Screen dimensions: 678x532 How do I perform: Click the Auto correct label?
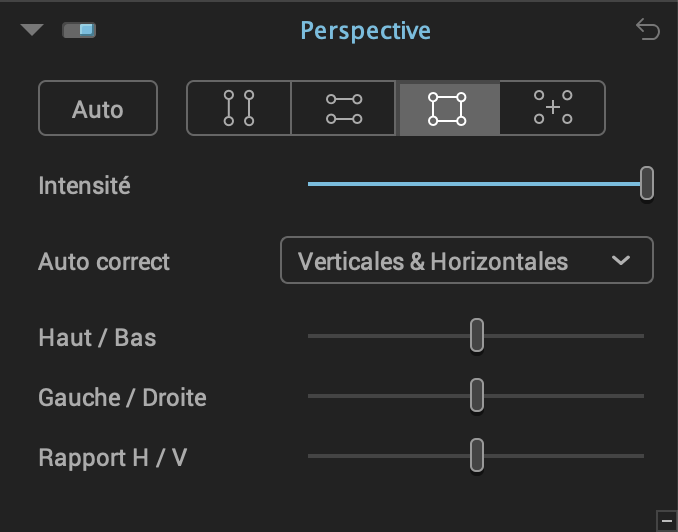(104, 262)
